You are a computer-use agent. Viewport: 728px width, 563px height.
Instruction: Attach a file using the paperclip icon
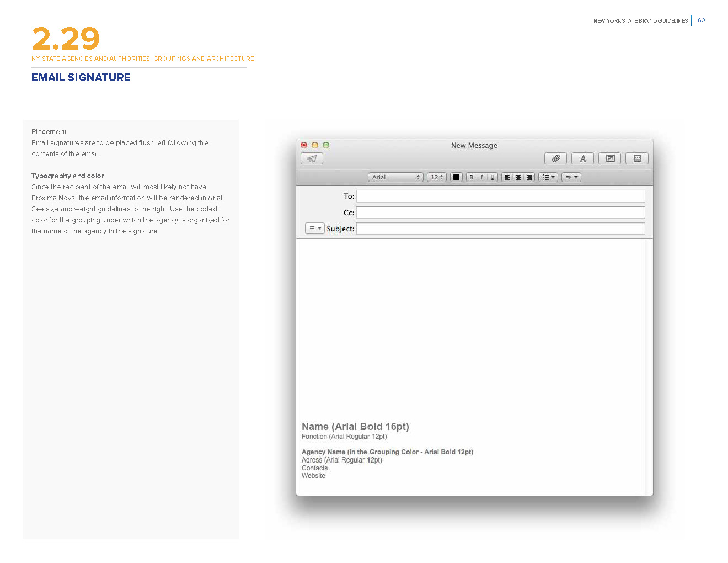pyautogui.click(x=555, y=158)
